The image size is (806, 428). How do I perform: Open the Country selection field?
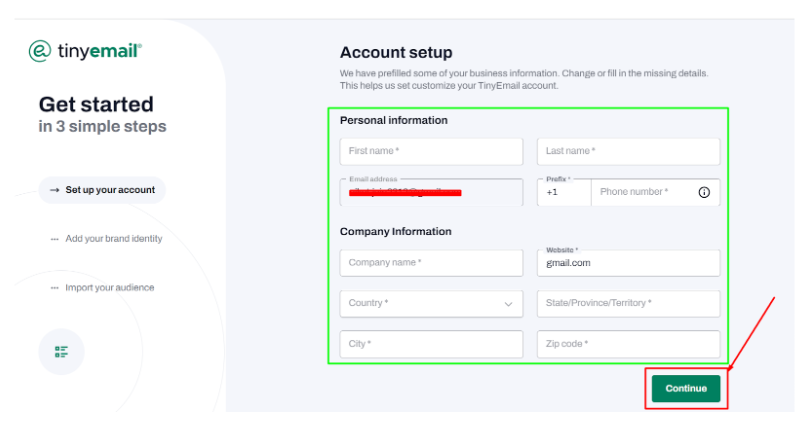tap(431, 304)
